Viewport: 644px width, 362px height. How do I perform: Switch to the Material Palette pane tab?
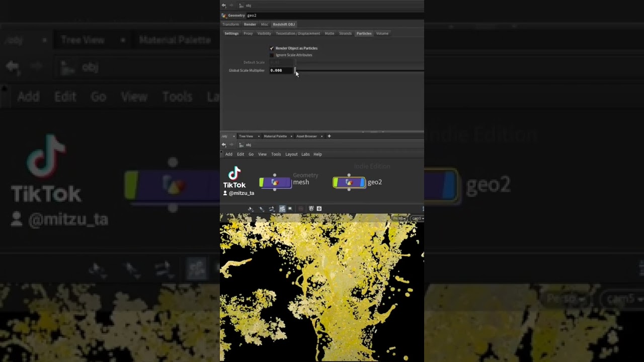[275, 136]
